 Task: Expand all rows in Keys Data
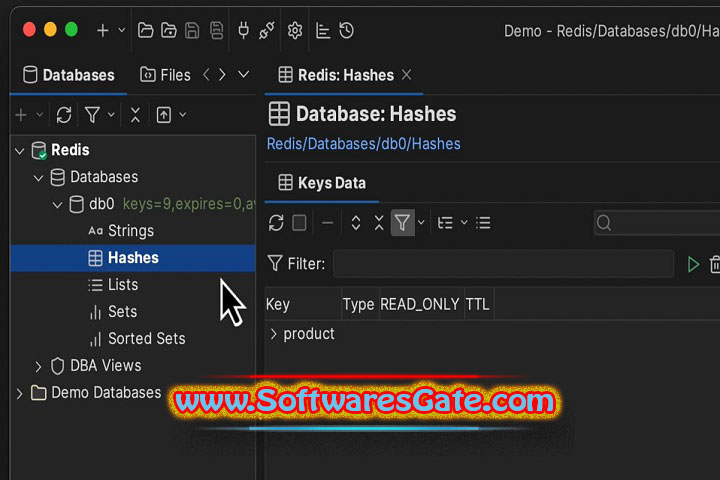(x=355, y=223)
